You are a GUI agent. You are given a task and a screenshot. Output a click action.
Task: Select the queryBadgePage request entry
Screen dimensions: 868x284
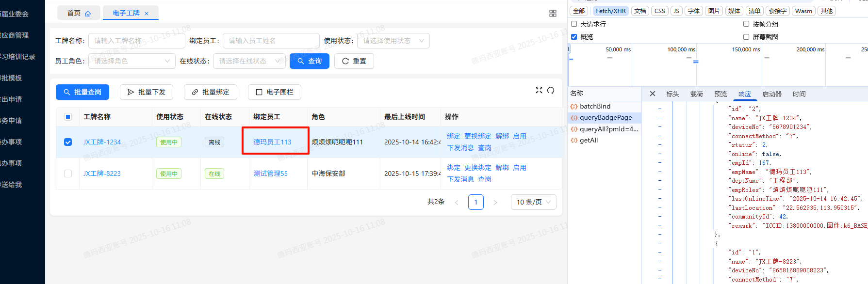(605, 117)
